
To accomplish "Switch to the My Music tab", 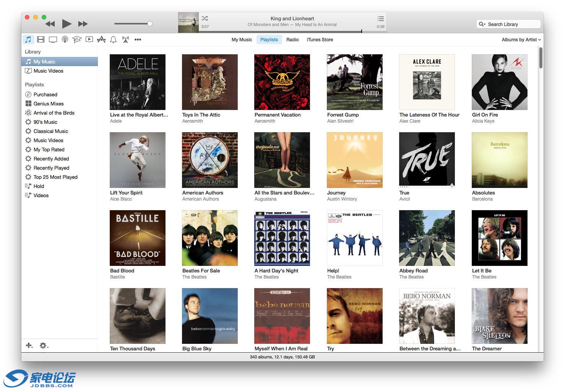I will 242,39.
